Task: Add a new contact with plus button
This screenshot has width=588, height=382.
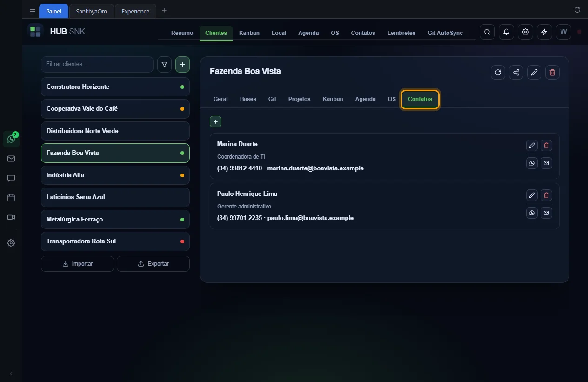Action: [x=215, y=121]
